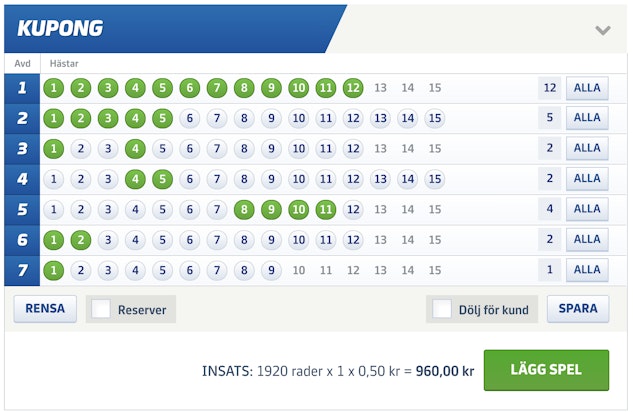The width and height of the screenshot is (633, 412).
Task: Deselect horse 4 in Avd 3
Action: (x=135, y=149)
